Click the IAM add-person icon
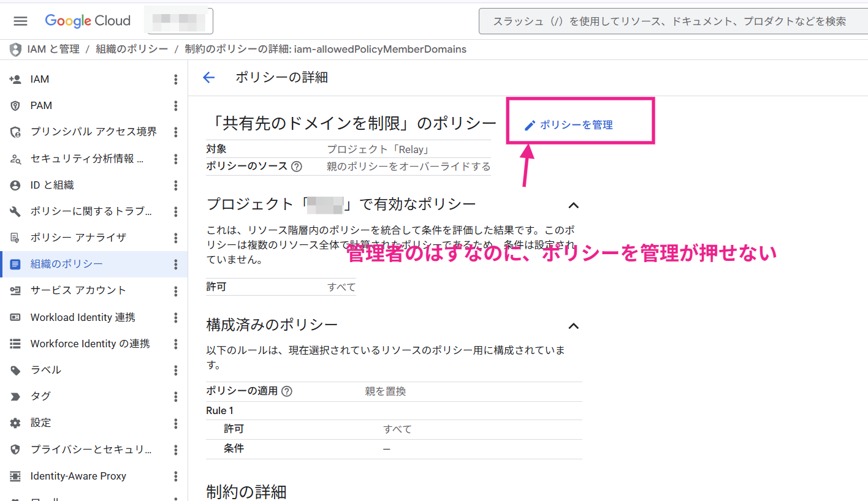This screenshot has width=868, height=501. [x=16, y=79]
